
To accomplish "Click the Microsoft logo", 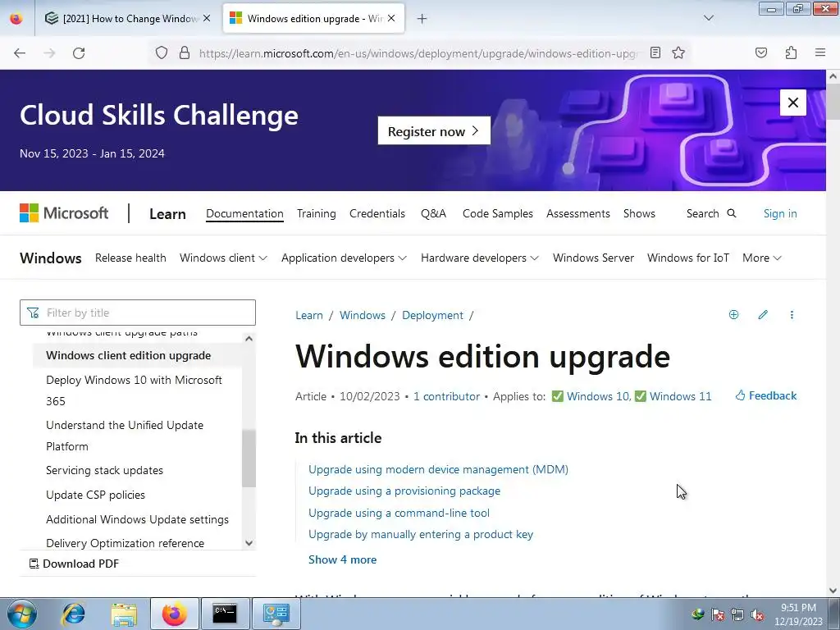I will point(64,213).
